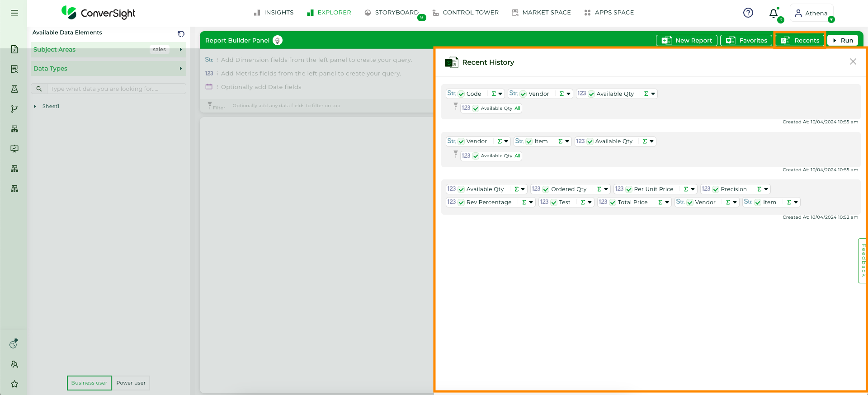Open the help question mark icon

748,13
